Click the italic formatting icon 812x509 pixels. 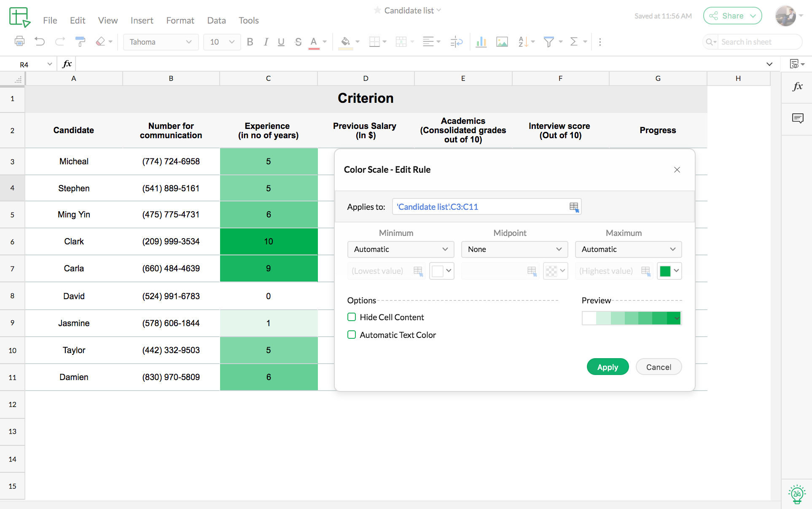[x=265, y=42]
